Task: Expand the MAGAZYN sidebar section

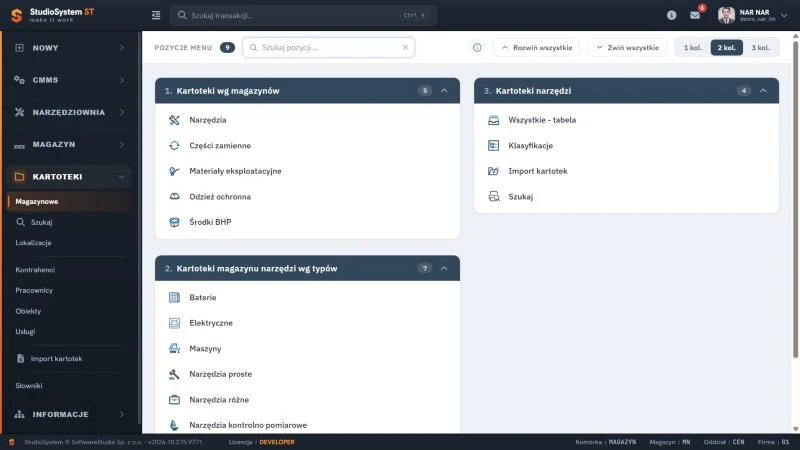Action: [68, 144]
